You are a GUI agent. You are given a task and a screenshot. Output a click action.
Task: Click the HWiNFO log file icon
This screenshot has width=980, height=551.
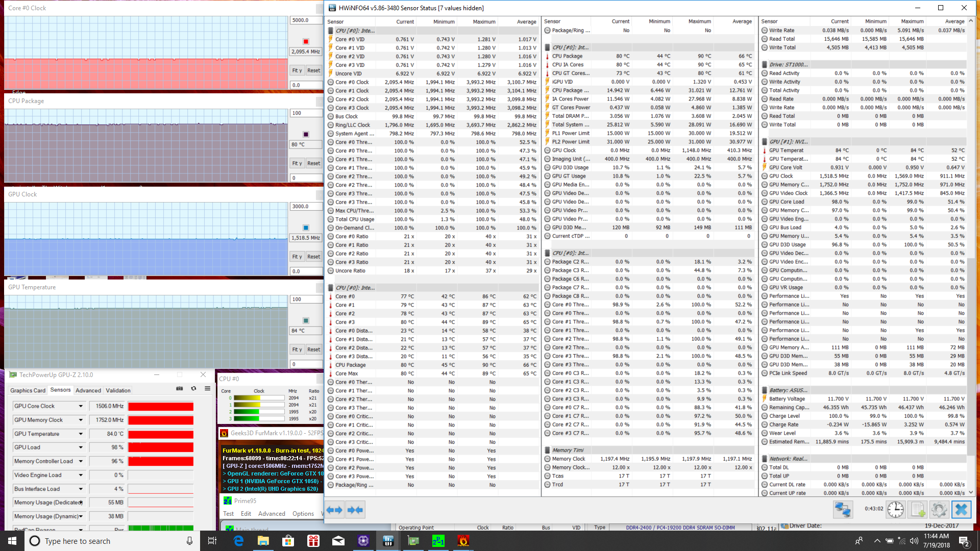(x=917, y=509)
